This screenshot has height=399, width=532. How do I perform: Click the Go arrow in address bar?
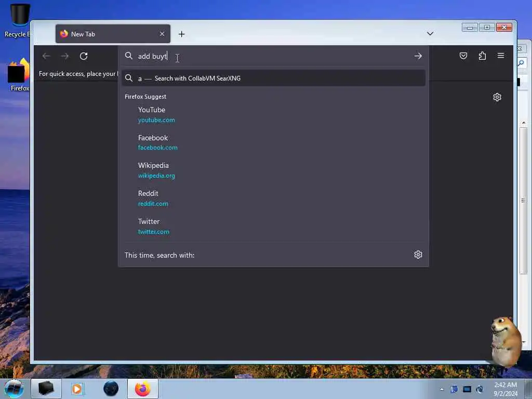click(x=418, y=56)
